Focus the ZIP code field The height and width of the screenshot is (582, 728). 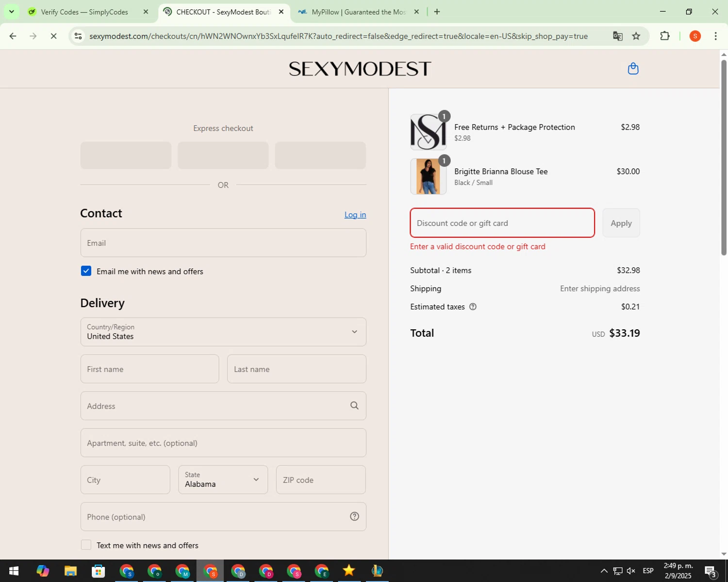[321, 480]
